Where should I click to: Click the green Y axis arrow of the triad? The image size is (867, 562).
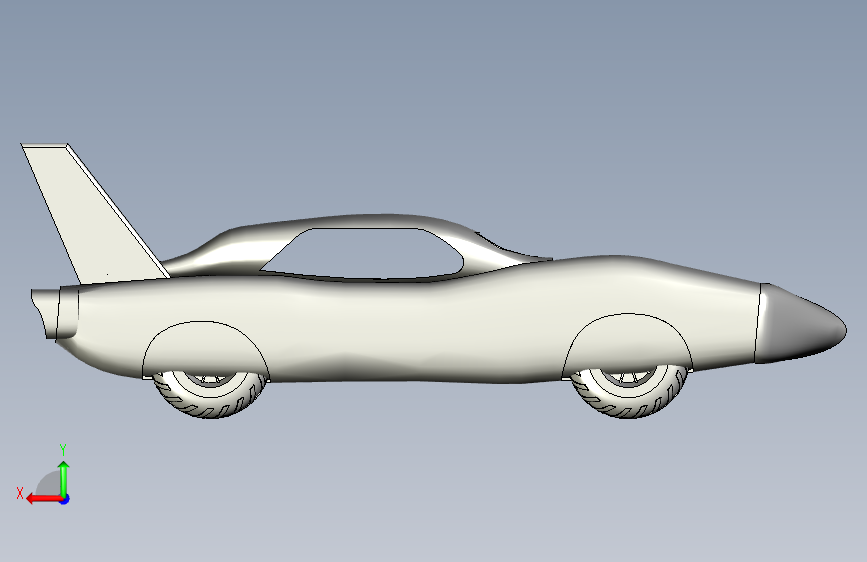tap(64, 478)
